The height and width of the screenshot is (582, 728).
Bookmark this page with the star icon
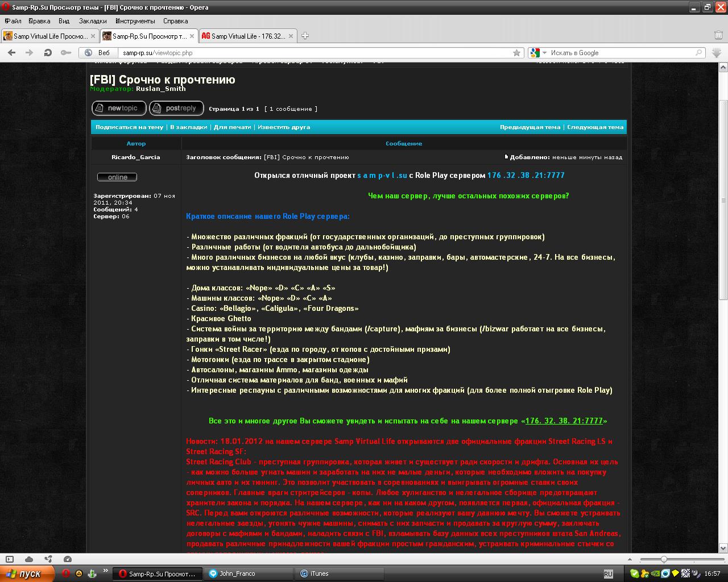pyautogui.click(x=516, y=53)
